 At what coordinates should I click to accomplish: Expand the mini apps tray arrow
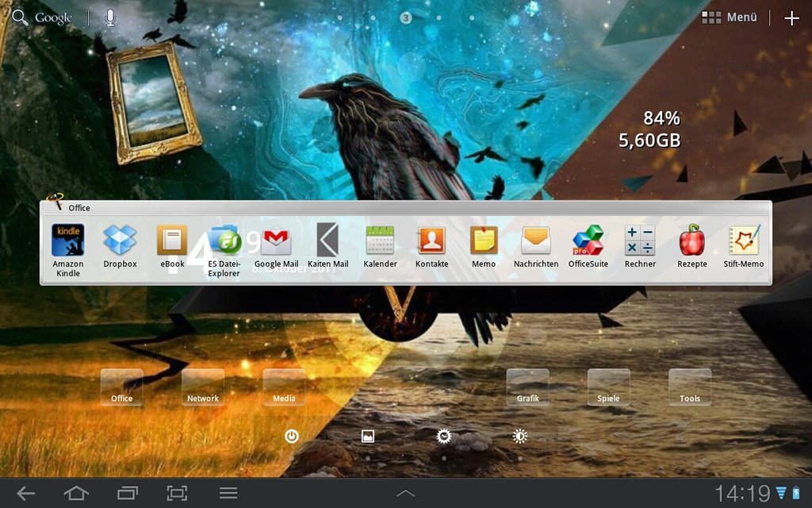tap(405, 493)
